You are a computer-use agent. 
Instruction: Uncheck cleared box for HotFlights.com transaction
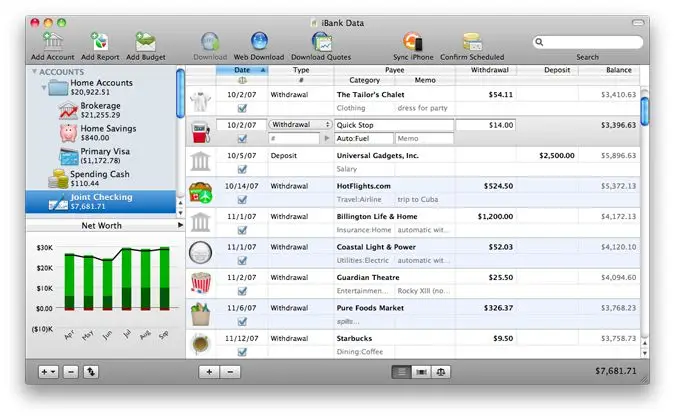pyautogui.click(x=242, y=199)
